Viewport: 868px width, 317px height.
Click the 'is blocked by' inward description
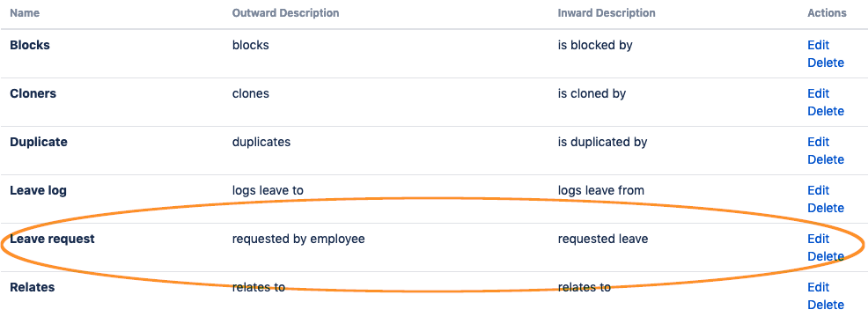(x=595, y=45)
